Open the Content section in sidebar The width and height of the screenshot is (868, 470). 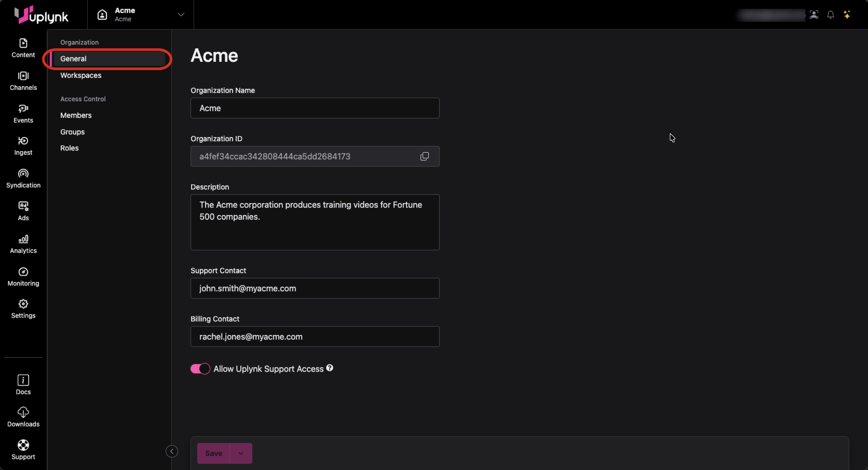[x=23, y=48]
